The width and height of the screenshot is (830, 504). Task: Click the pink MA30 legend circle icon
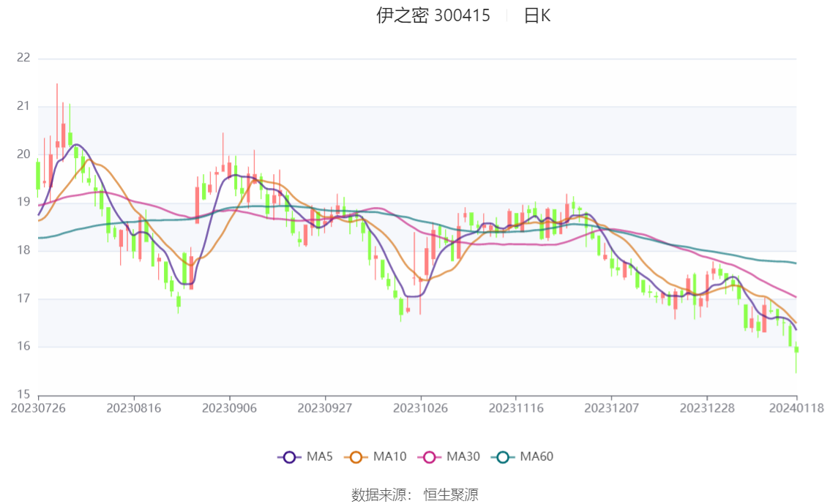pos(430,457)
